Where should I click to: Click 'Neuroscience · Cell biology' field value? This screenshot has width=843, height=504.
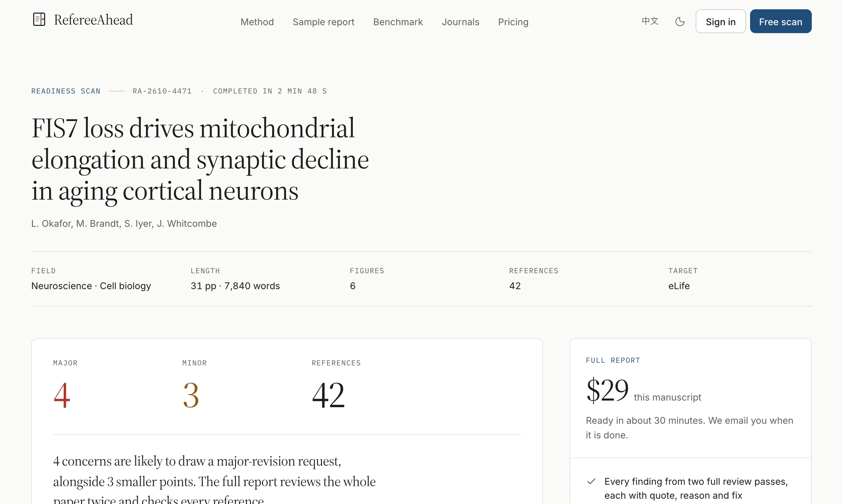pos(91,286)
